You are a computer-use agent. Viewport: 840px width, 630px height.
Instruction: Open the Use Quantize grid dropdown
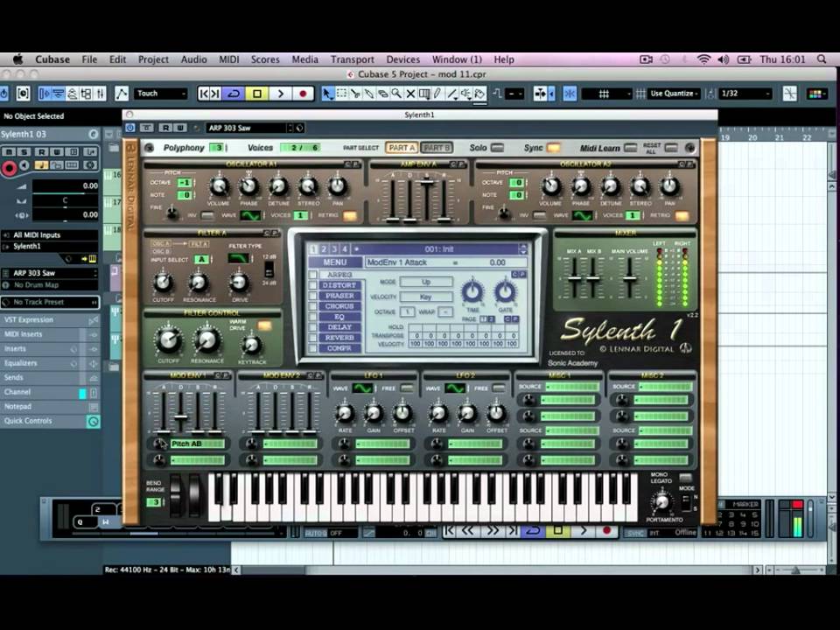click(674, 94)
